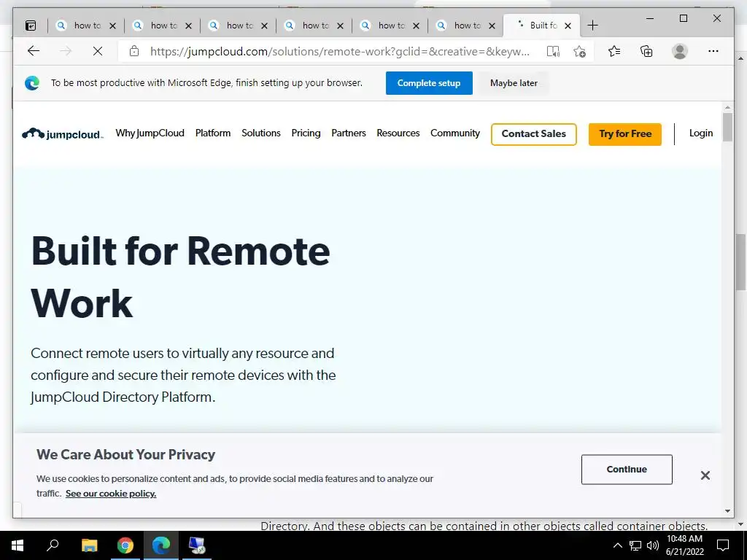This screenshot has width=747, height=560.
Task: Go to the Pricing page
Action: [x=306, y=133]
